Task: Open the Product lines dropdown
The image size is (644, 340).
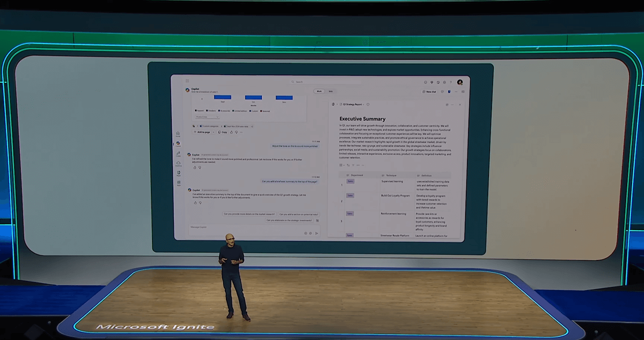Action: [x=207, y=117]
